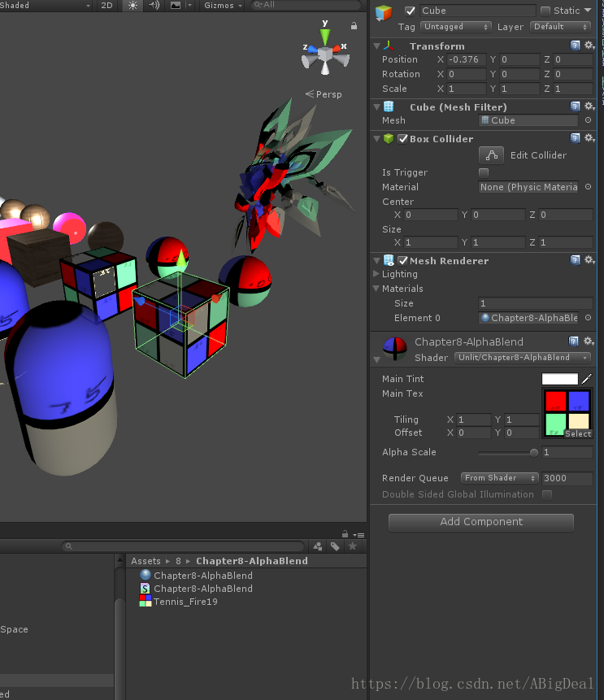Click the scene search field
This screenshot has height=700, width=604.
click(x=306, y=5)
